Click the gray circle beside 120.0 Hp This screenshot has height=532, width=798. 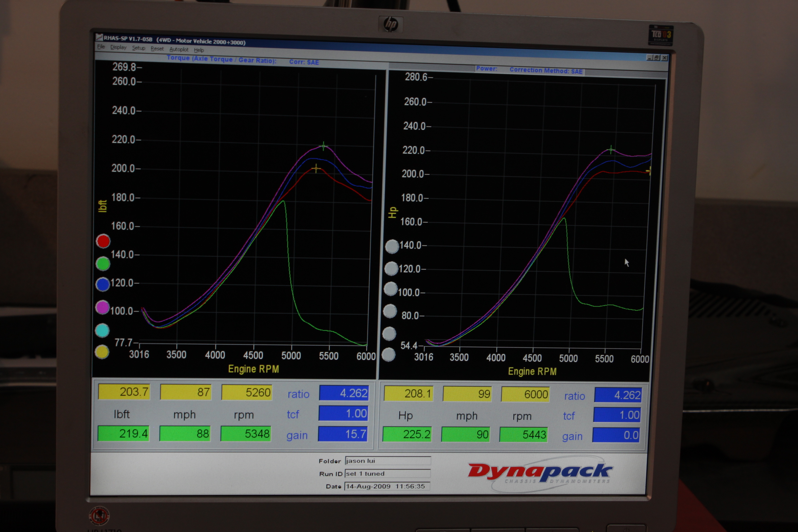391,269
